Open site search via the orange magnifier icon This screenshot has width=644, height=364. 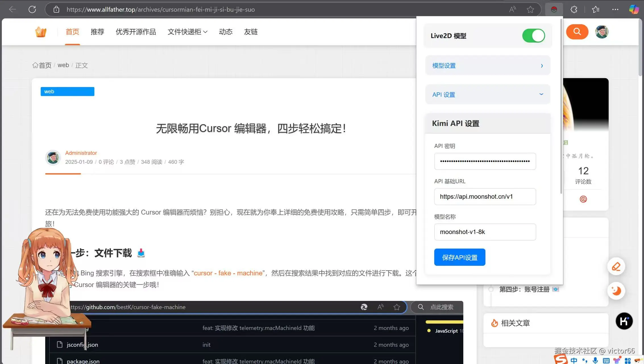[577, 32]
